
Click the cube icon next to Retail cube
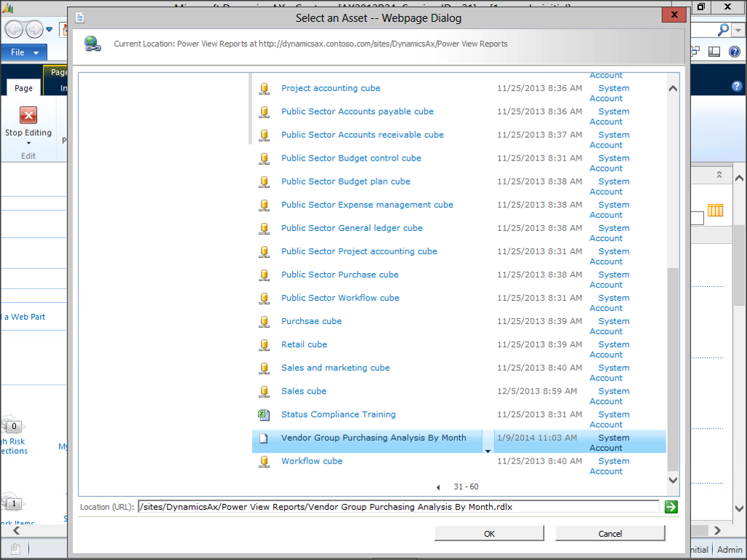coord(264,345)
